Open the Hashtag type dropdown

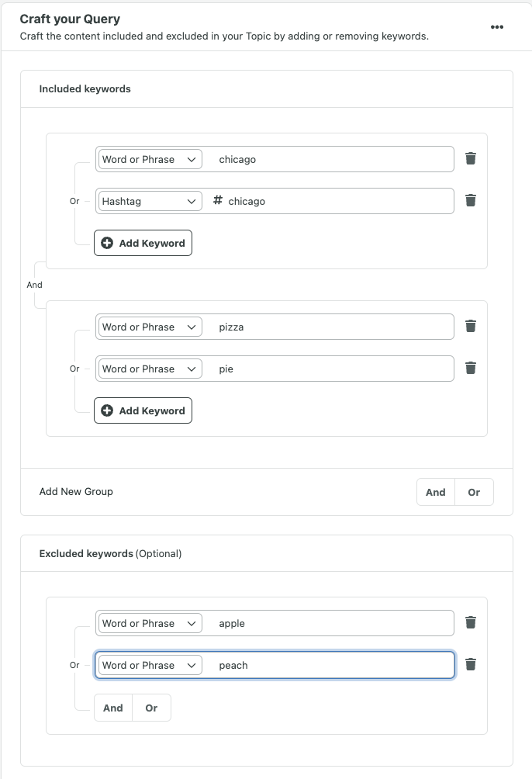pyautogui.click(x=149, y=201)
